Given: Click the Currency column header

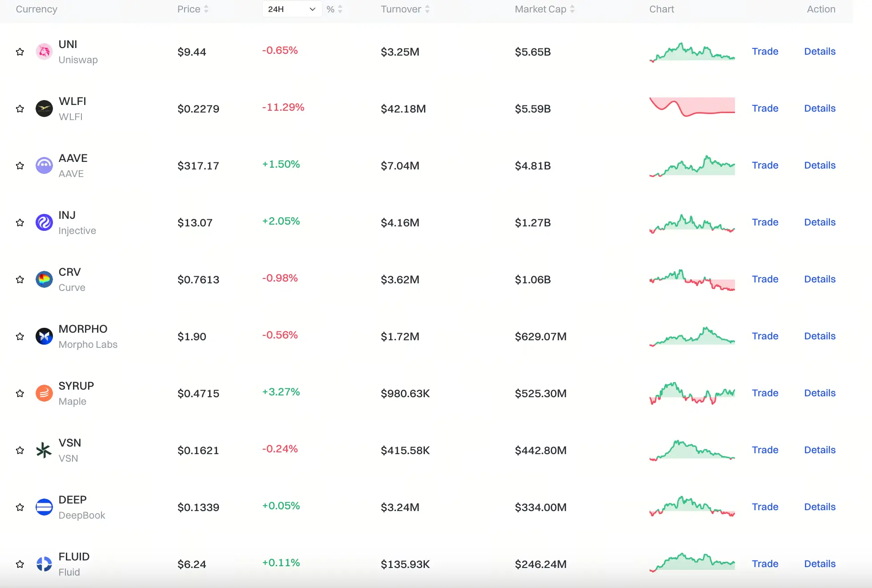Looking at the screenshot, I should pos(36,9).
